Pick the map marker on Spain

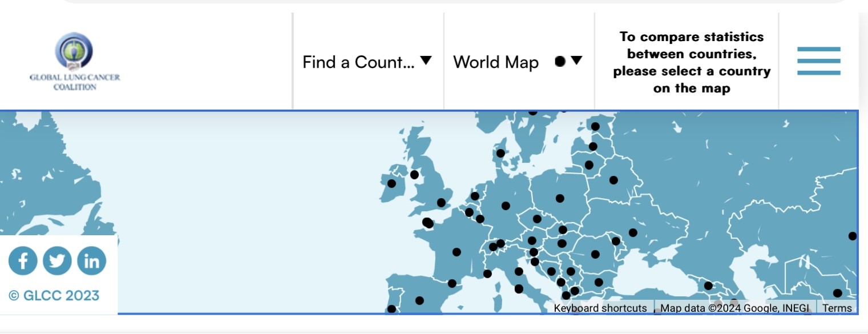coord(419,300)
